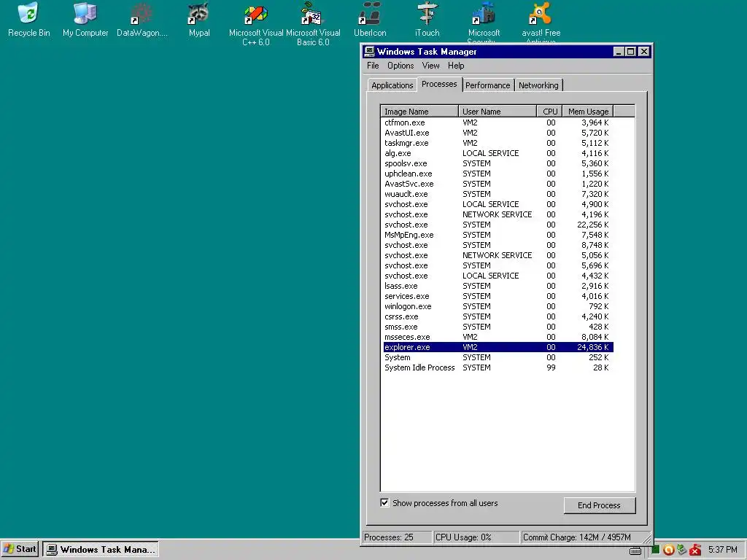The width and height of the screenshot is (747, 560).
Task: Switch to the Performance tab
Action: 487,85
